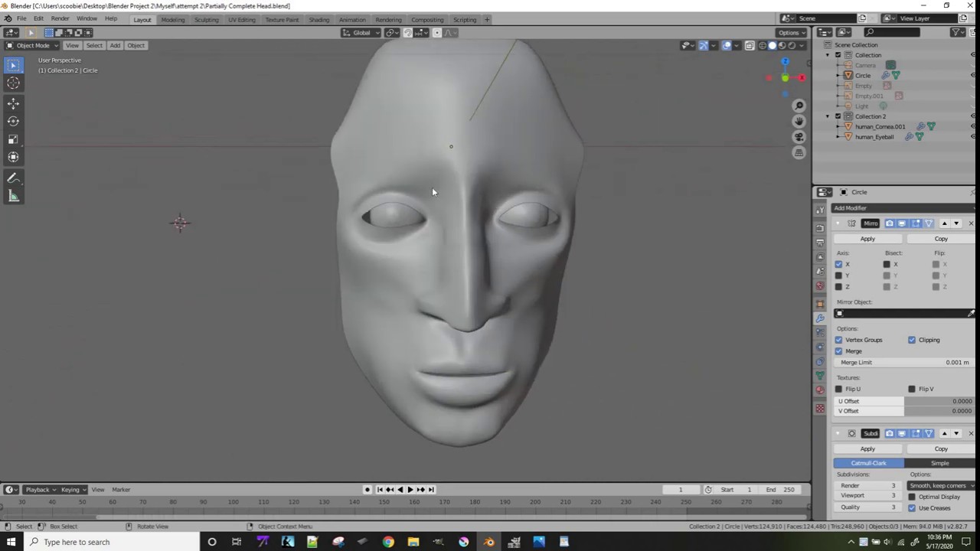This screenshot has width=980, height=551.
Task: Enable Mirror modifier Y axis checkbox
Action: coord(838,275)
